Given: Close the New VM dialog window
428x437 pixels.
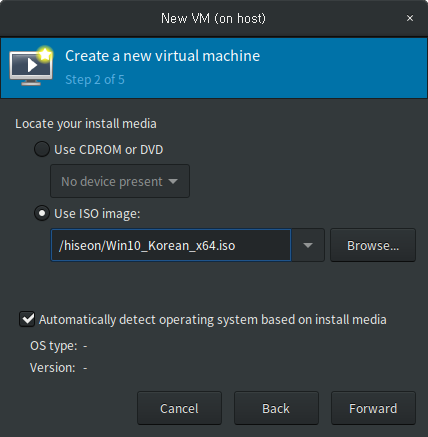Looking at the screenshot, I should tap(410, 18).
